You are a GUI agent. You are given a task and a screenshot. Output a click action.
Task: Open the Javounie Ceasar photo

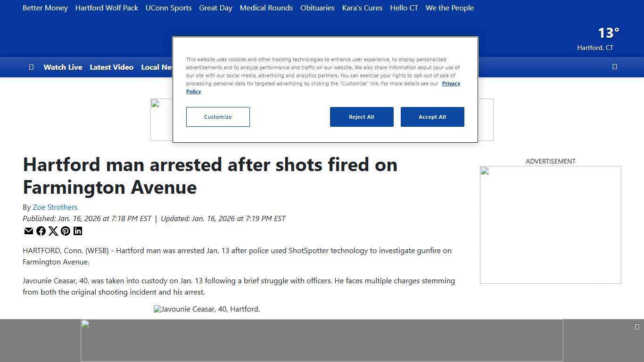coord(206,309)
